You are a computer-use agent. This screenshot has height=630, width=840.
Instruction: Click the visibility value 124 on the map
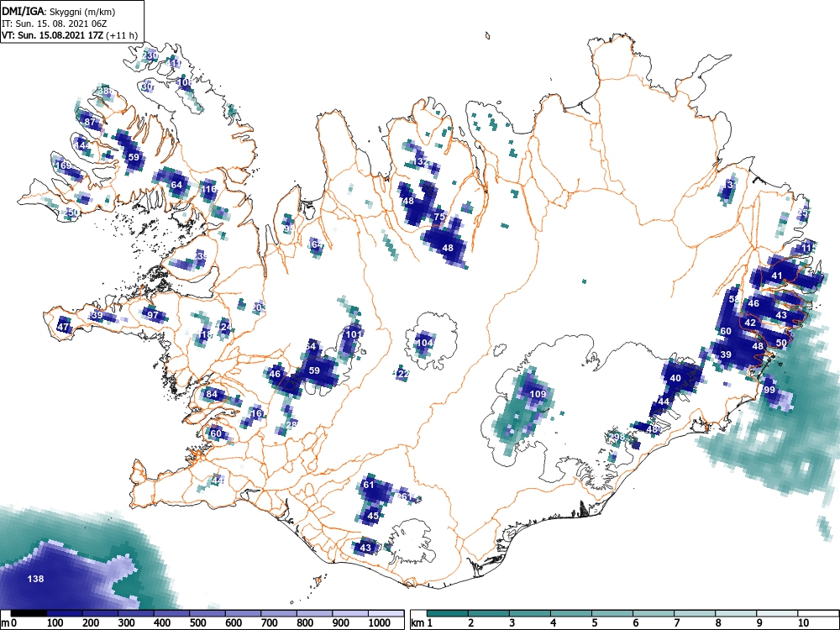pos(224,326)
